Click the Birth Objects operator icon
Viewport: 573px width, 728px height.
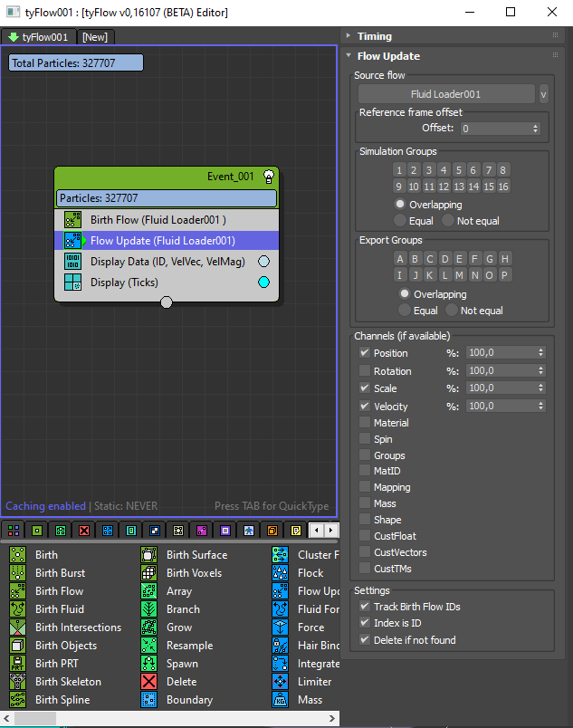pyautogui.click(x=17, y=646)
